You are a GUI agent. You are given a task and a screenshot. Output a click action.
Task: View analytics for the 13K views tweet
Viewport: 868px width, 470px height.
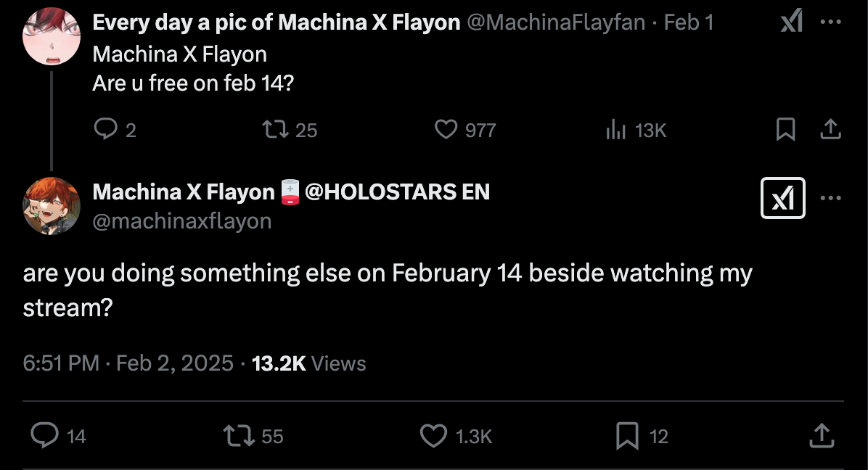point(615,130)
